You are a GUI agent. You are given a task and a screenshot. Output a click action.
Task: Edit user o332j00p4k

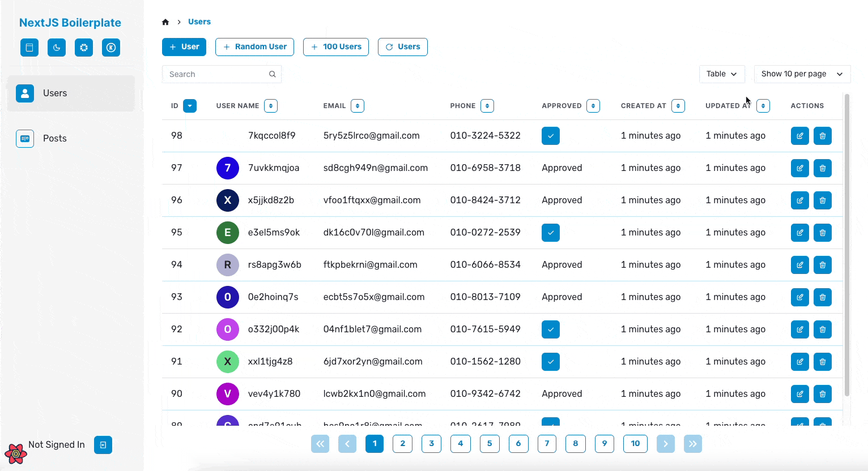tap(800, 329)
